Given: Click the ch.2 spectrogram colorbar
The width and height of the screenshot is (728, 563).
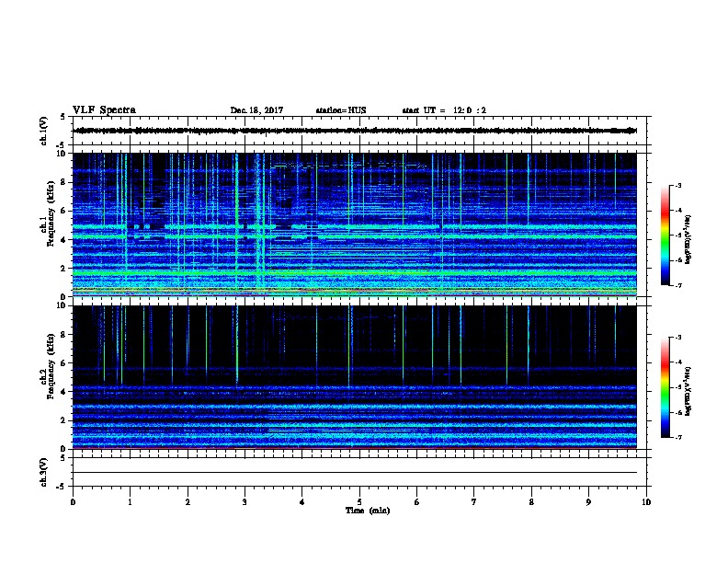Looking at the screenshot, I should [665, 387].
